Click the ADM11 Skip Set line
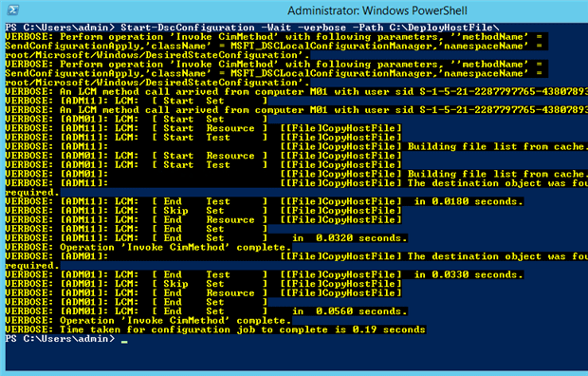The height and width of the screenshot is (376, 588). click(x=203, y=211)
